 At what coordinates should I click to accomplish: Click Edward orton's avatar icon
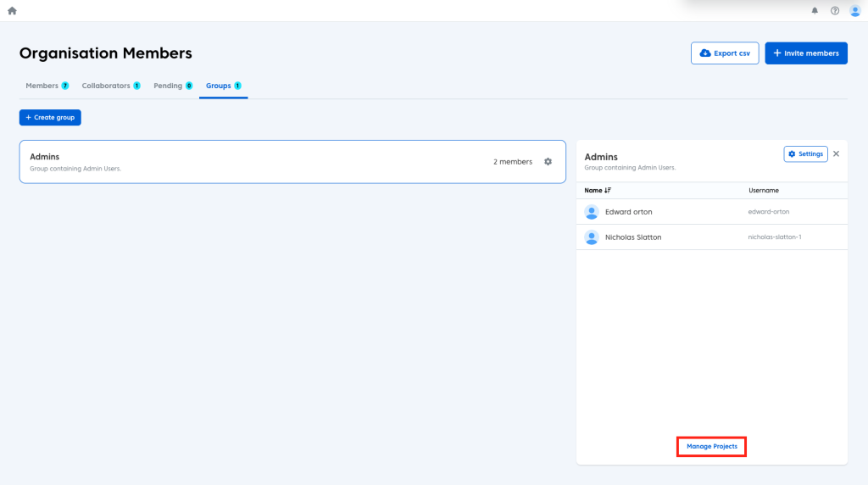pos(592,212)
